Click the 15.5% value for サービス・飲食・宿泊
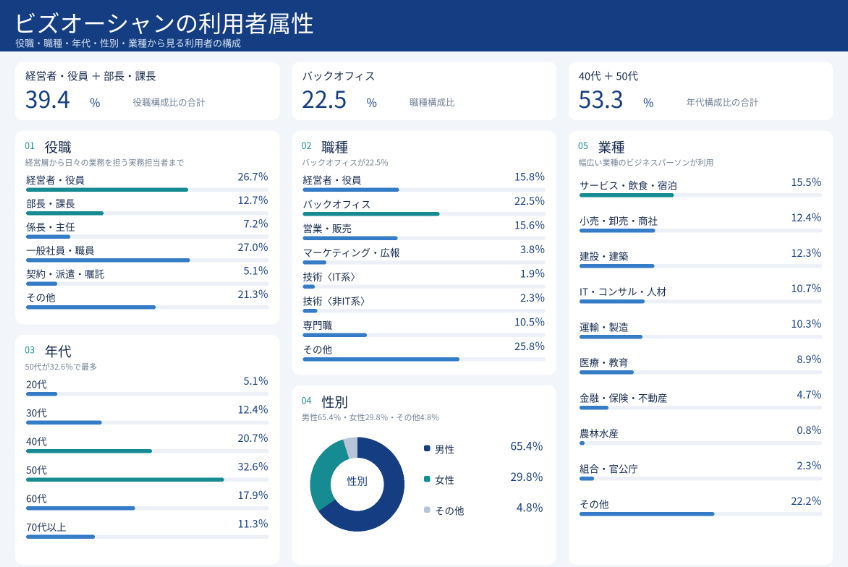 tap(806, 182)
